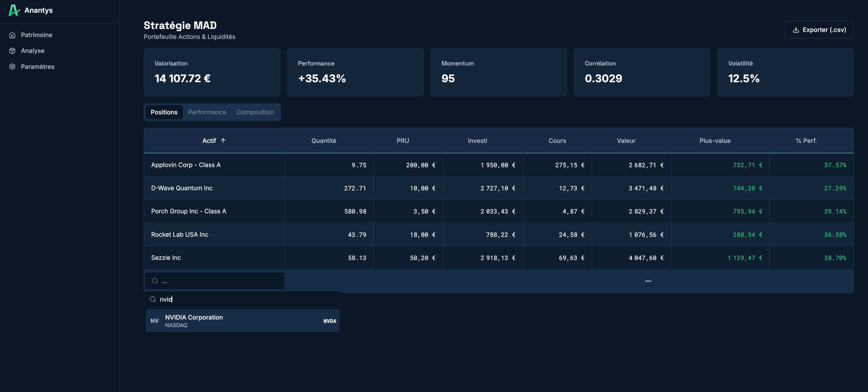The height and width of the screenshot is (392, 868).
Task: Click the Valorisation summary card
Action: click(212, 72)
